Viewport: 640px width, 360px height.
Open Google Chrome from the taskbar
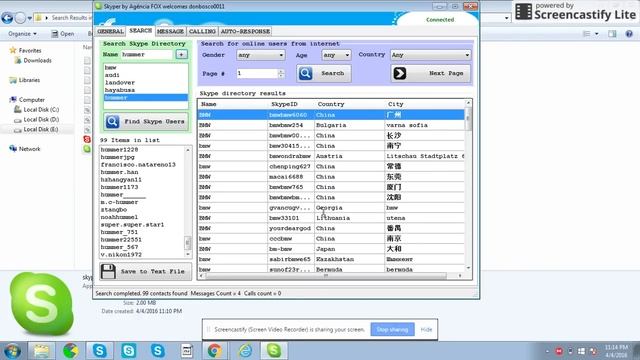[x=215, y=351]
